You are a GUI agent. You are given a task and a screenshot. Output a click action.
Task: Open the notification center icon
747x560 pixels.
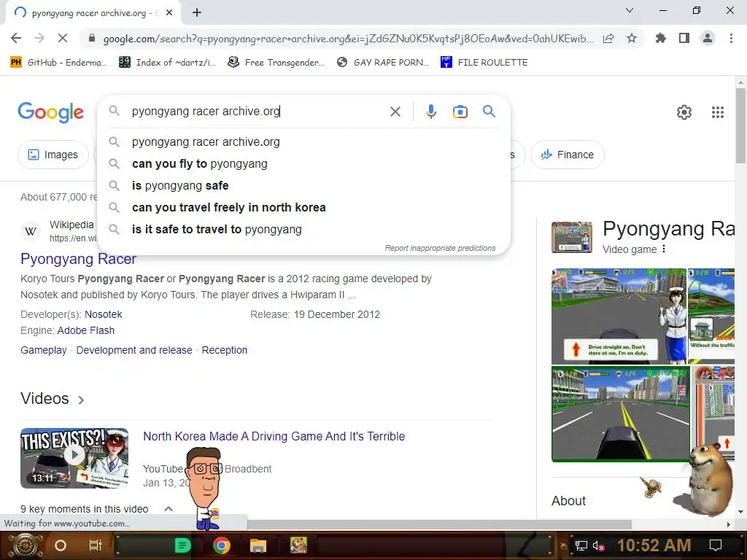[716, 545]
